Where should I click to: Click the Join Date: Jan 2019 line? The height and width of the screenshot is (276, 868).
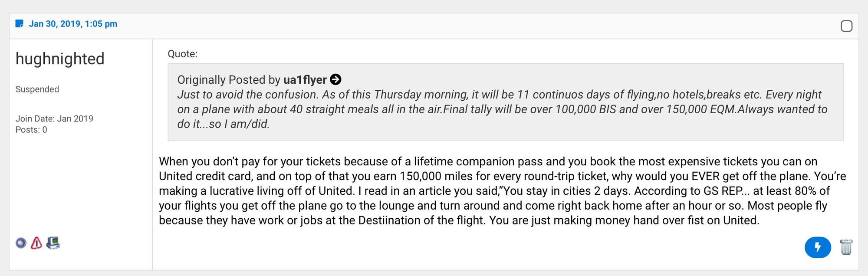[x=54, y=118]
